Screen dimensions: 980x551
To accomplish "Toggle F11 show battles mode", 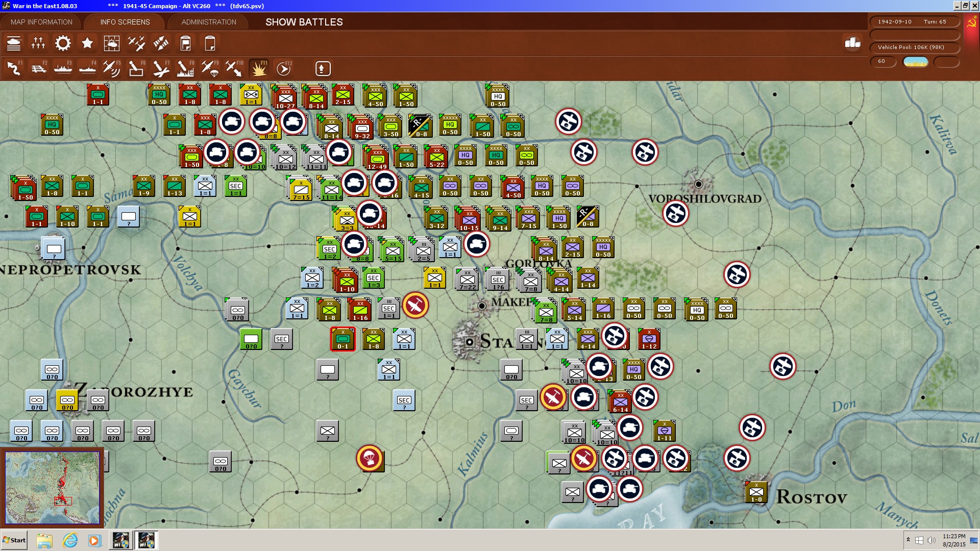I will 259,68.
